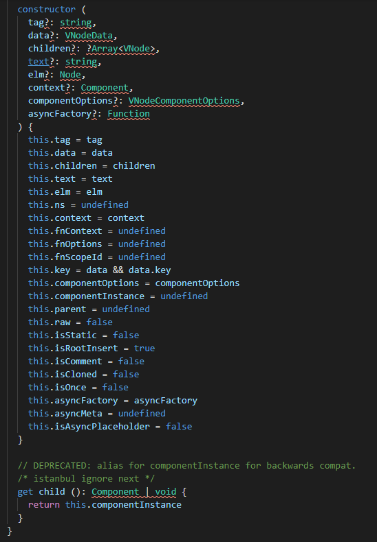Screen dimensions: 377x543
Task: Click the 'this.isRootInsert = true' line
Action: coord(92,348)
